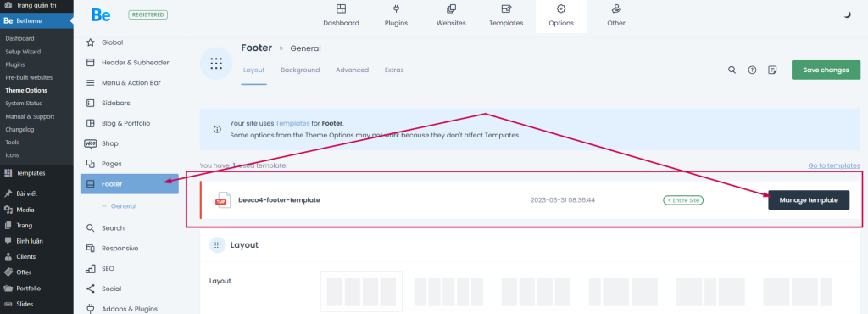The width and height of the screenshot is (868, 314).
Task: Collapse the Footer options section
Action: [130, 184]
